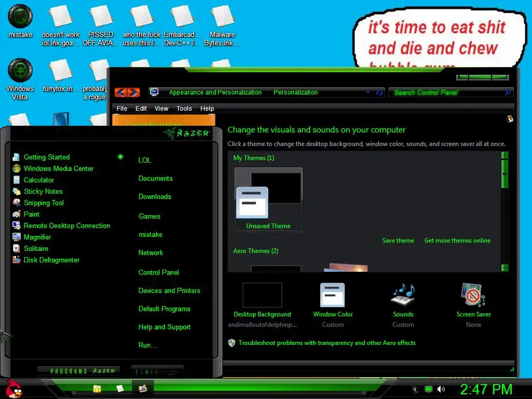Open Control Panel from the Start menu
Image resolution: width=532 pixels, height=399 pixels.
(x=159, y=272)
